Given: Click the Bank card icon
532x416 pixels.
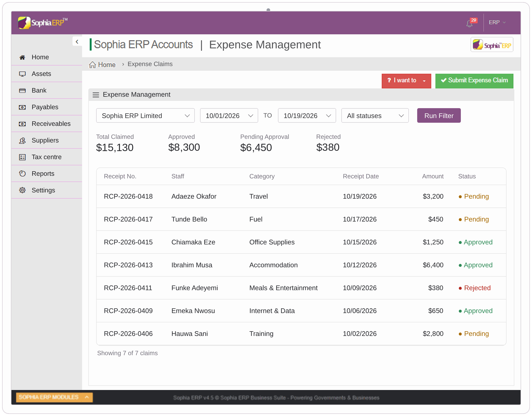Looking at the screenshot, I should point(22,90).
